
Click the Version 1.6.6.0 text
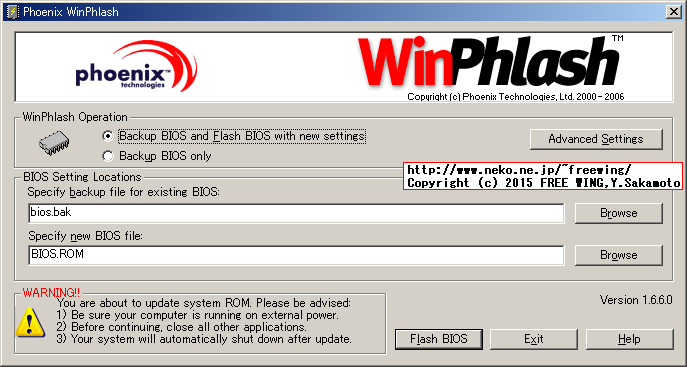[x=636, y=300]
